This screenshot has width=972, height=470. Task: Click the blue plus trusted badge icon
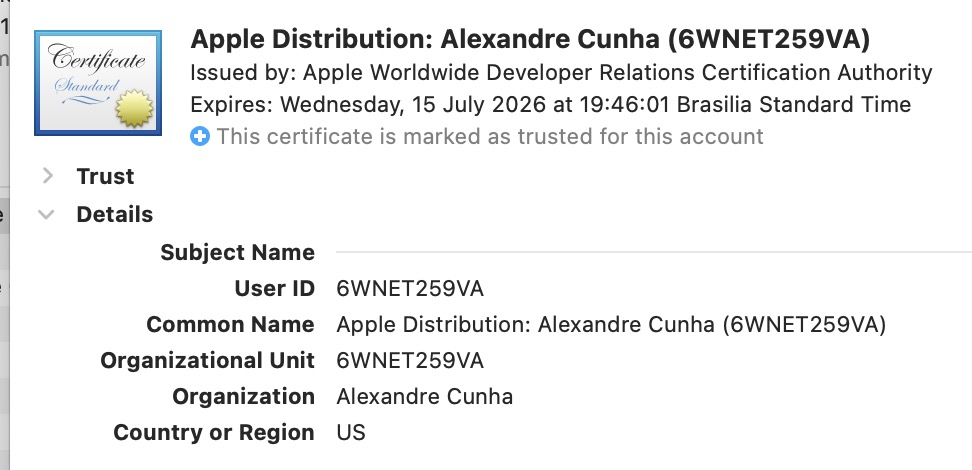200,136
